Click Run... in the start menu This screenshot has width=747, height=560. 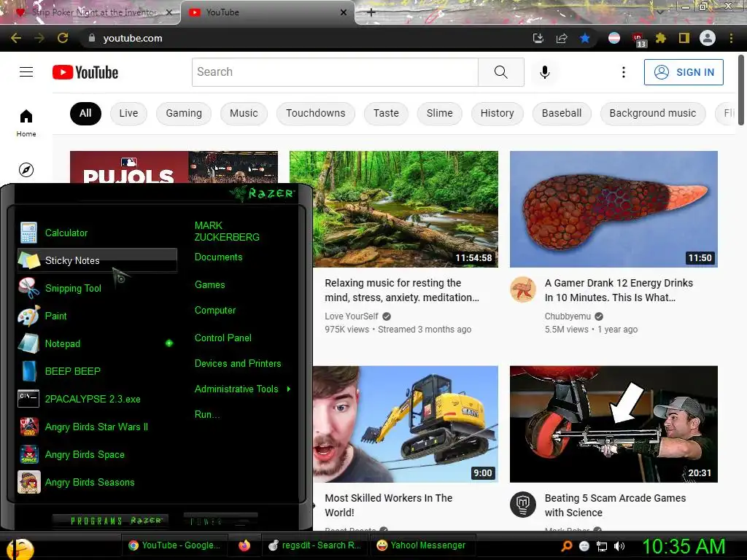click(x=207, y=414)
